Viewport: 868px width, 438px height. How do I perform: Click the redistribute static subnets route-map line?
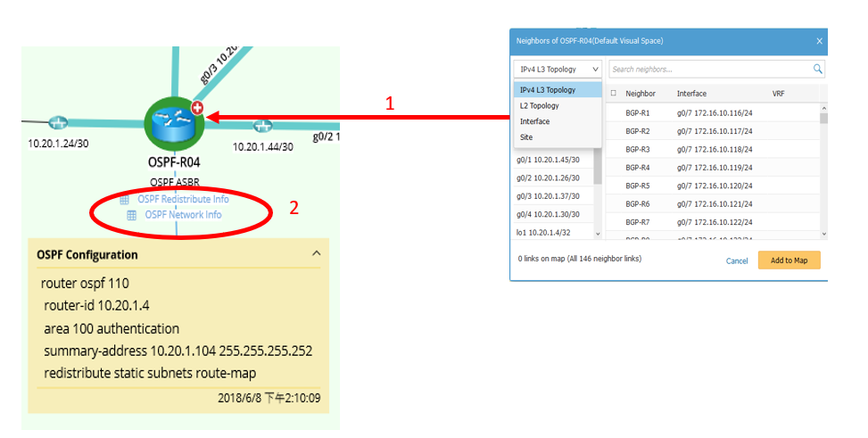(x=150, y=373)
